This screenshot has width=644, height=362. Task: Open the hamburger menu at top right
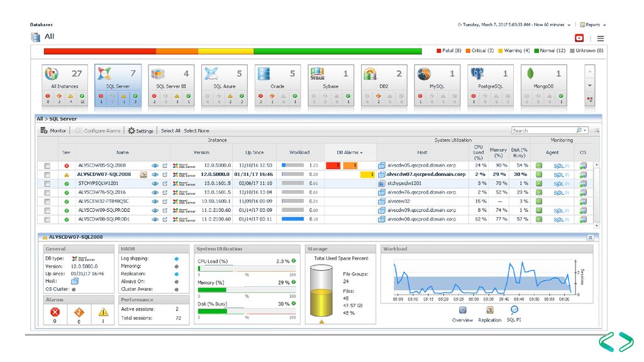pos(601,38)
